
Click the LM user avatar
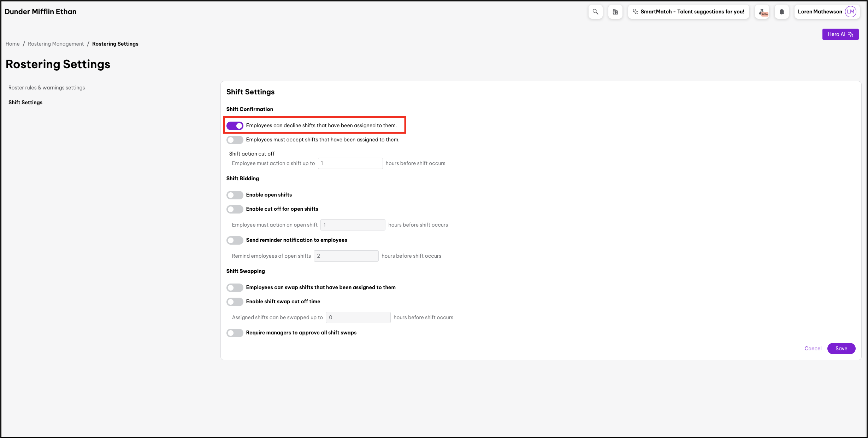click(850, 12)
